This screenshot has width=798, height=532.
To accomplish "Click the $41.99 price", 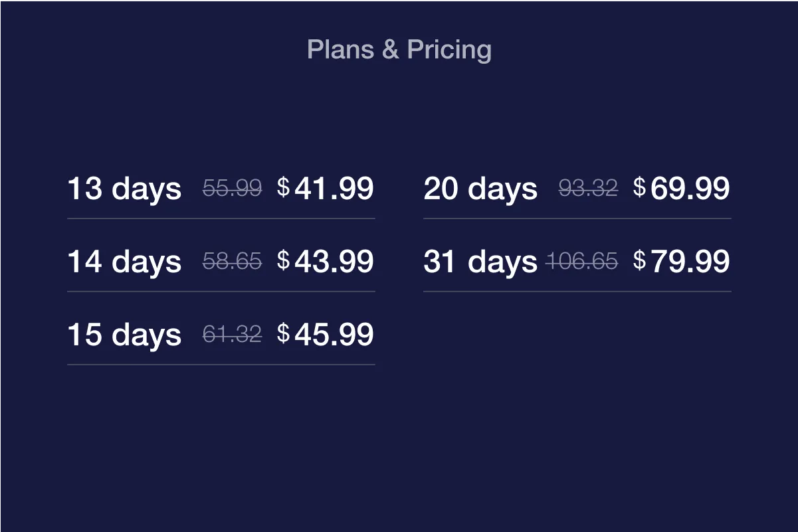I will (x=326, y=189).
